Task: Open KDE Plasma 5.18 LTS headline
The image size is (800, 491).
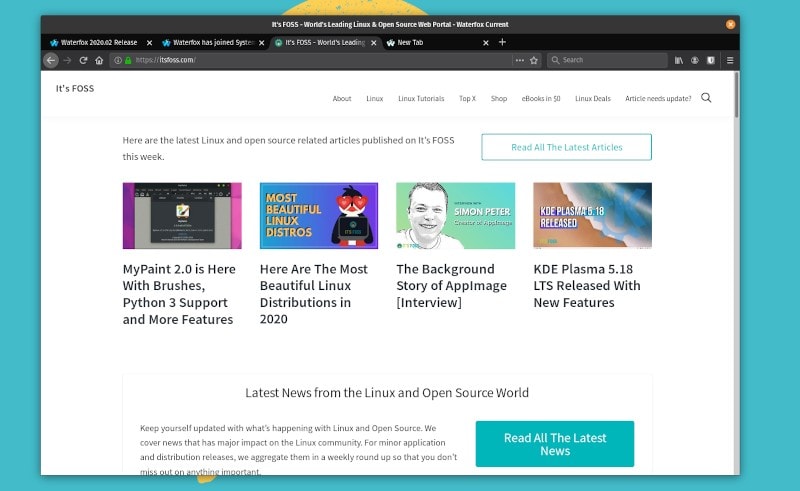Action: (587, 286)
